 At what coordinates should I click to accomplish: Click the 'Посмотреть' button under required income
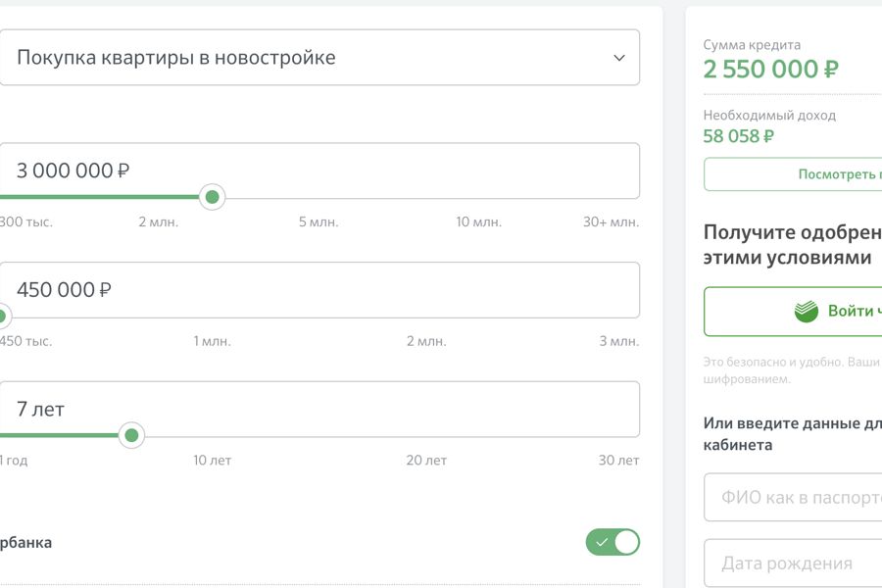[793, 174]
